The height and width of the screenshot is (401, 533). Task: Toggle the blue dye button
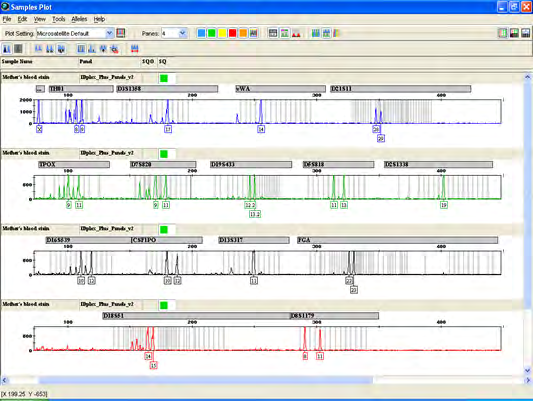201,33
